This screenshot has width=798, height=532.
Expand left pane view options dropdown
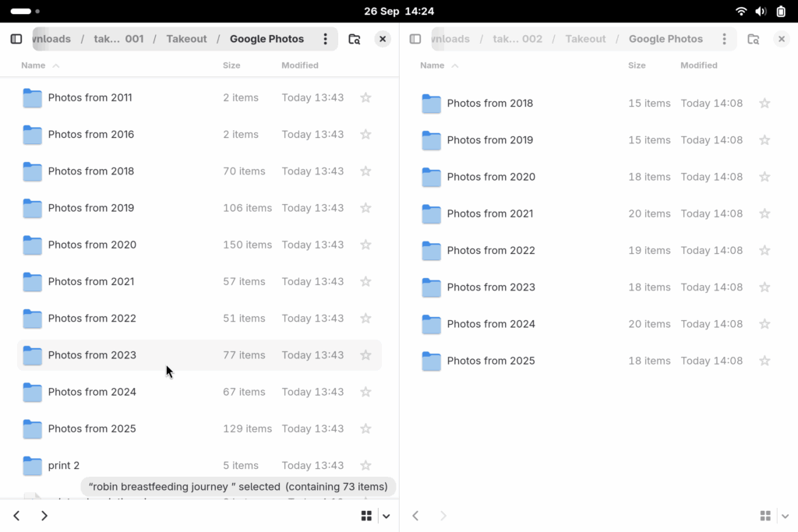pyautogui.click(x=386, y=516)
